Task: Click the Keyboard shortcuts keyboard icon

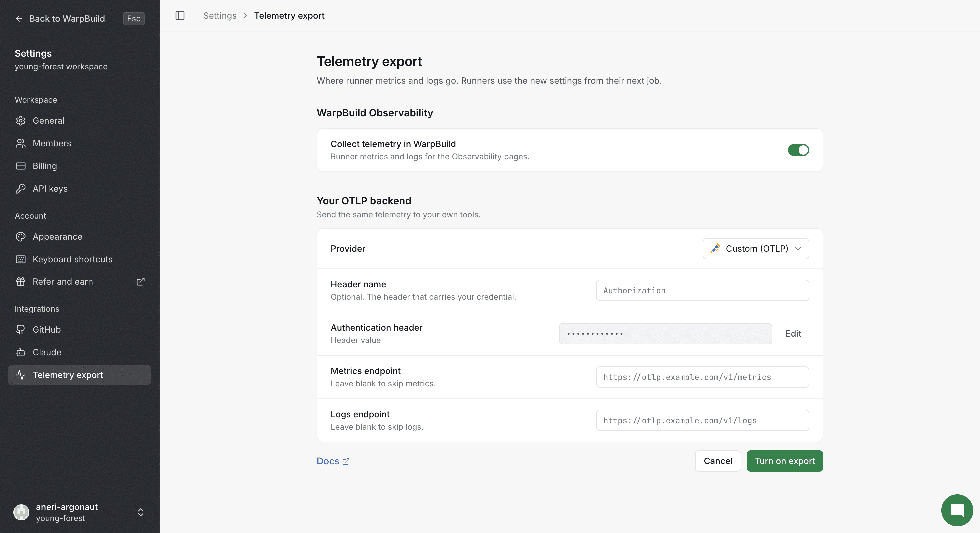Action: pos(21,259)
